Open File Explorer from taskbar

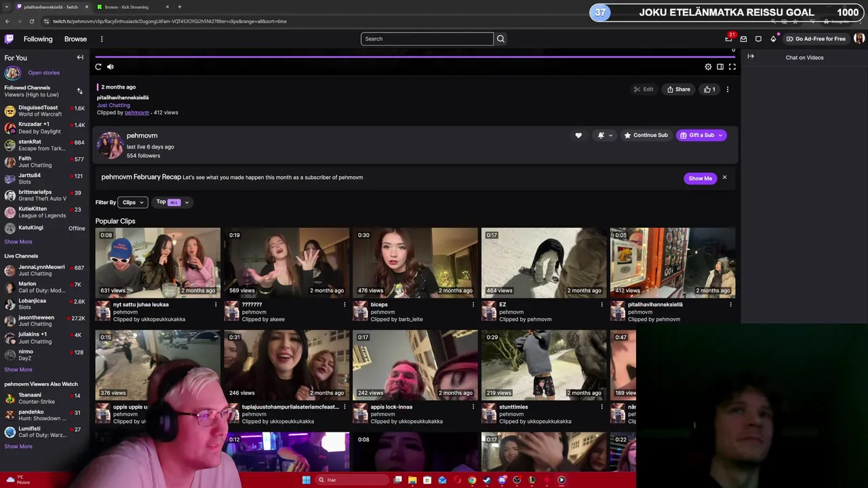click(x=412, y=480)
